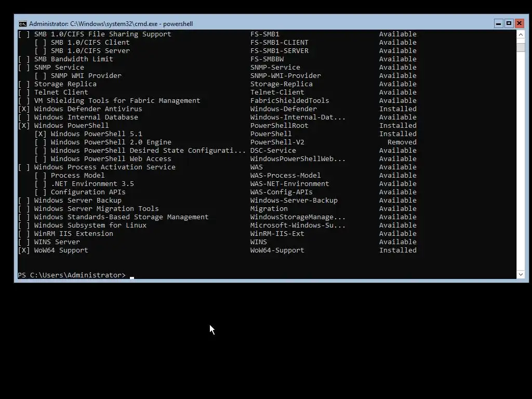
Task: Click the 'WAS-NET-Environment' identifier
Action: pos(290,183)
